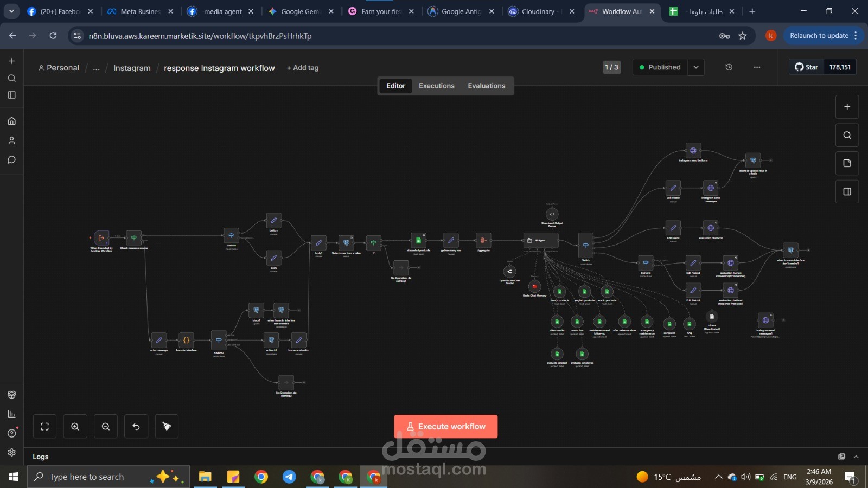This screenshot has width=868, height=488.
Task: Select the 'discarded products' sheets node
Action: [x=418, y=240]
